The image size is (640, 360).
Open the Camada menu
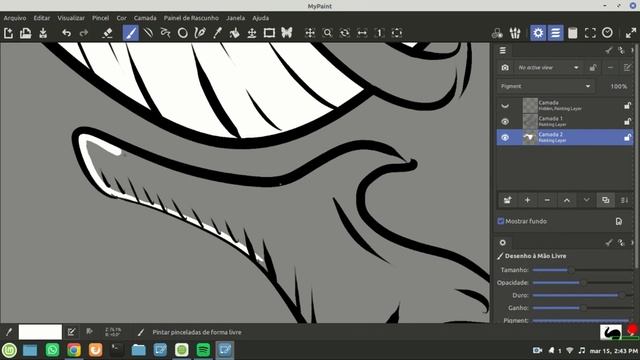click(145, 18)
